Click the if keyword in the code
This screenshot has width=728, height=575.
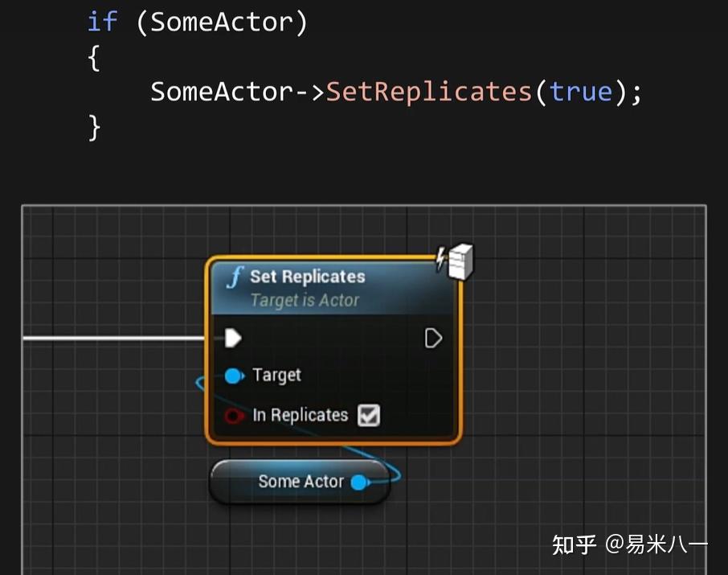pyautogui.click(x=102, y=22)
